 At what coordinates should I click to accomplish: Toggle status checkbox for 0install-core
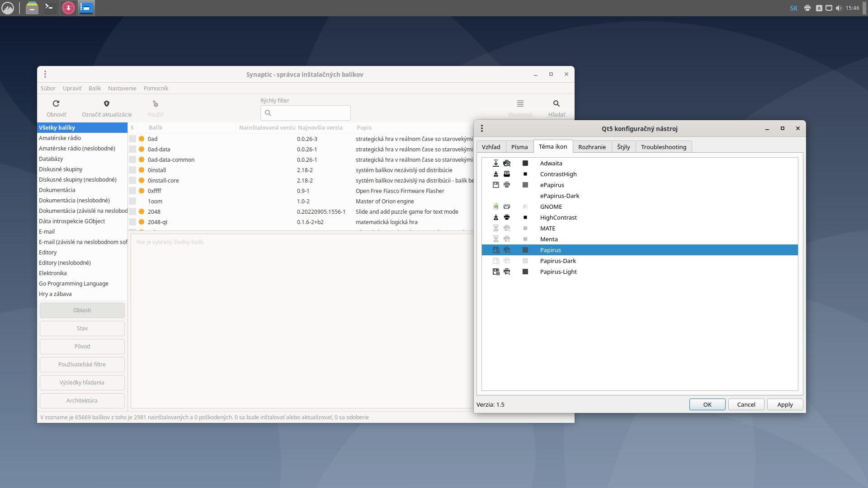[132, 180]
